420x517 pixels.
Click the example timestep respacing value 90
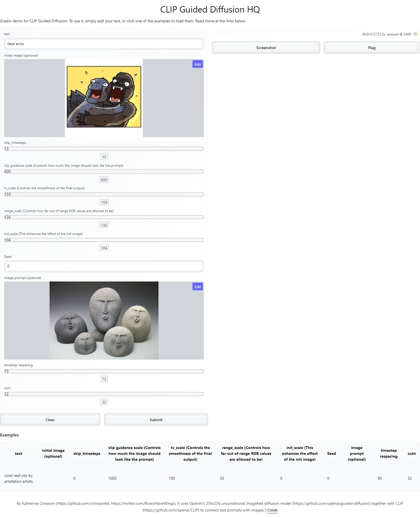click(x=380, y=478)
